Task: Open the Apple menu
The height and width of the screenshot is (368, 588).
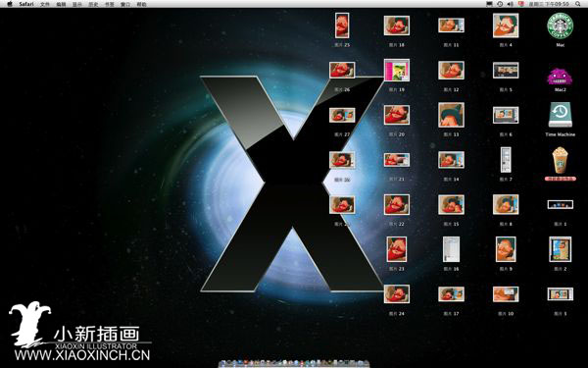Action: [x=10, y=4]
